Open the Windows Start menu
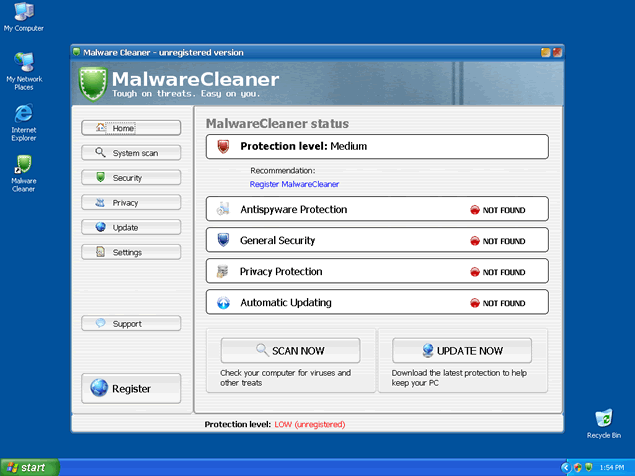 pyautogui.click(x=29, y=467)
